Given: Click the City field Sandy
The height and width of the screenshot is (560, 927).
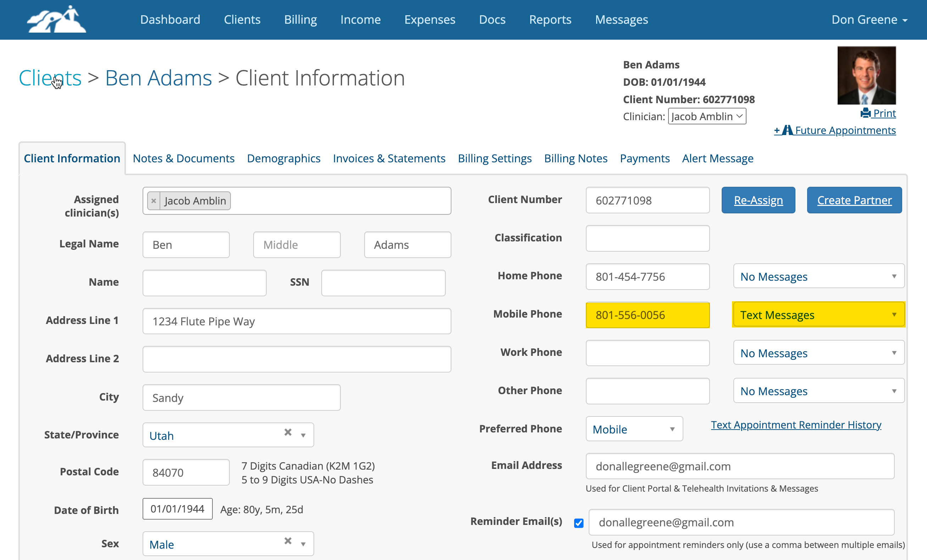Looking at the screenshot, I should tap(242, 398).
